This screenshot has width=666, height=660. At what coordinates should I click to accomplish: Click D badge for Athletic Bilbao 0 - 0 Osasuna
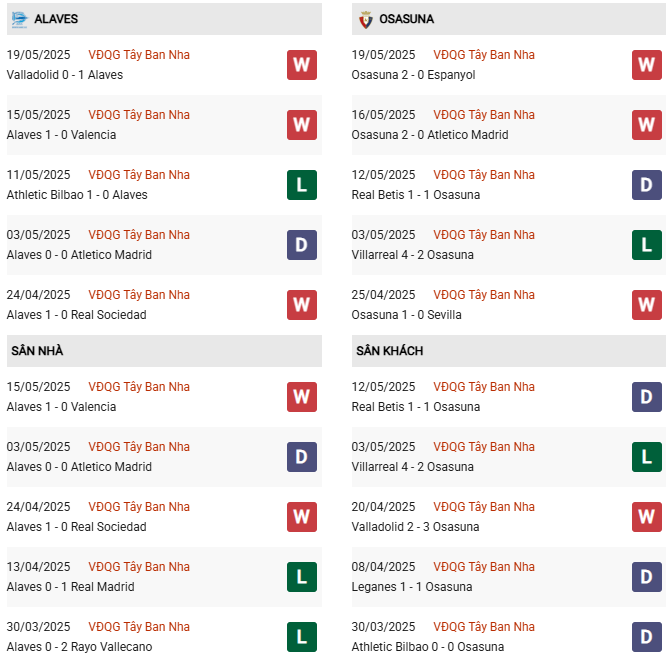click(x=647, y=637)
